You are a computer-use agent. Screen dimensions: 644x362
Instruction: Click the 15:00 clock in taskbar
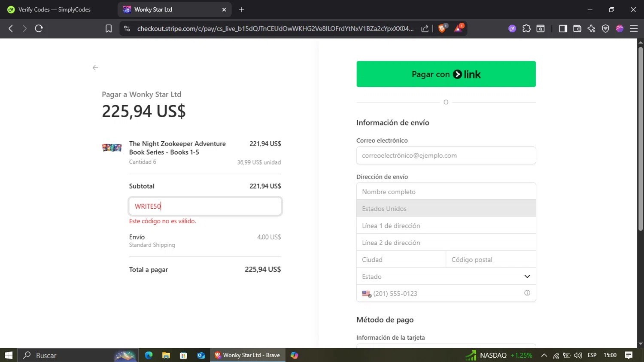click(610, 355)
